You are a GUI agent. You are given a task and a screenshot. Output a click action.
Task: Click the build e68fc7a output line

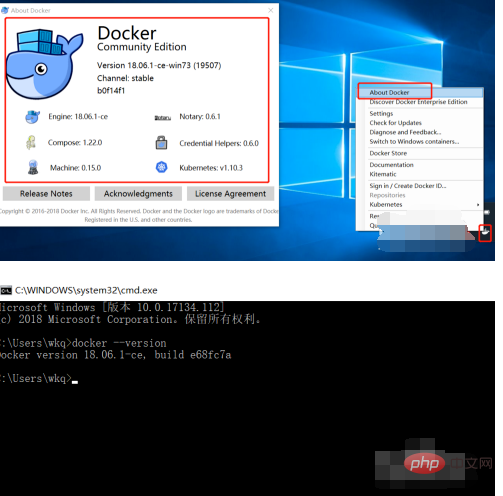tap(116, 355)
